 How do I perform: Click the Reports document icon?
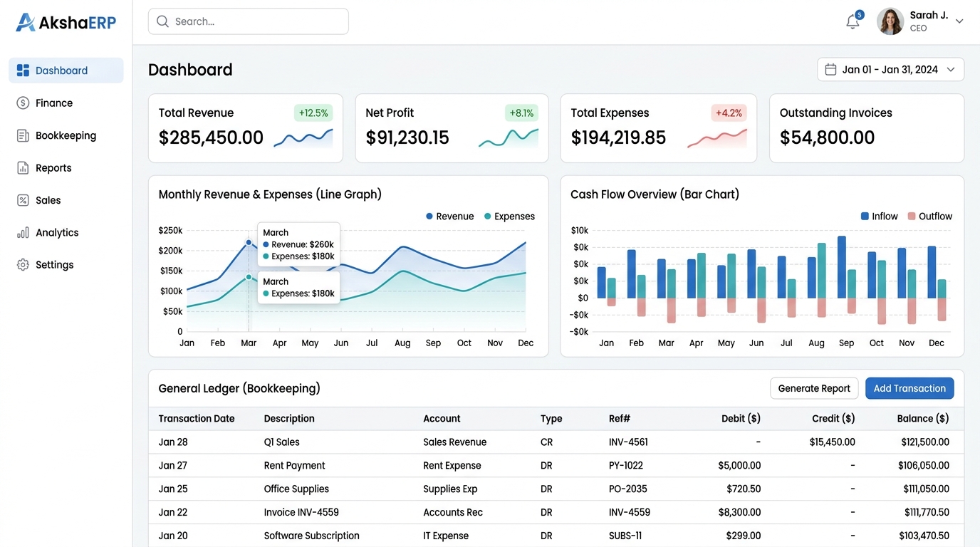coord(23,168)
